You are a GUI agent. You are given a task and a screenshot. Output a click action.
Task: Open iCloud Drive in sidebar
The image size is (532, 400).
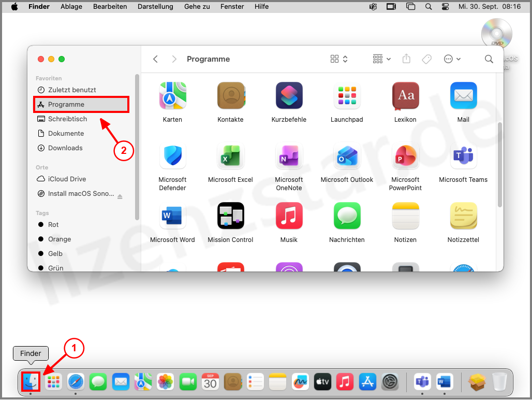click(81, 179)
